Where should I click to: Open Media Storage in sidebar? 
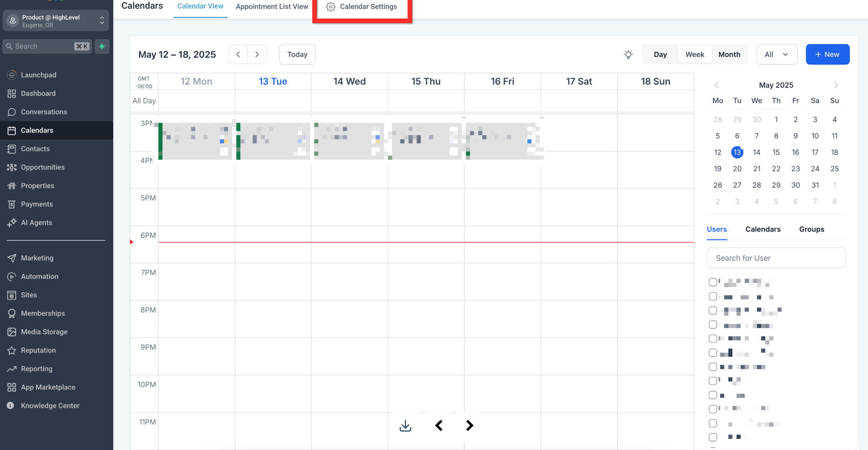(x=44, y=332)
